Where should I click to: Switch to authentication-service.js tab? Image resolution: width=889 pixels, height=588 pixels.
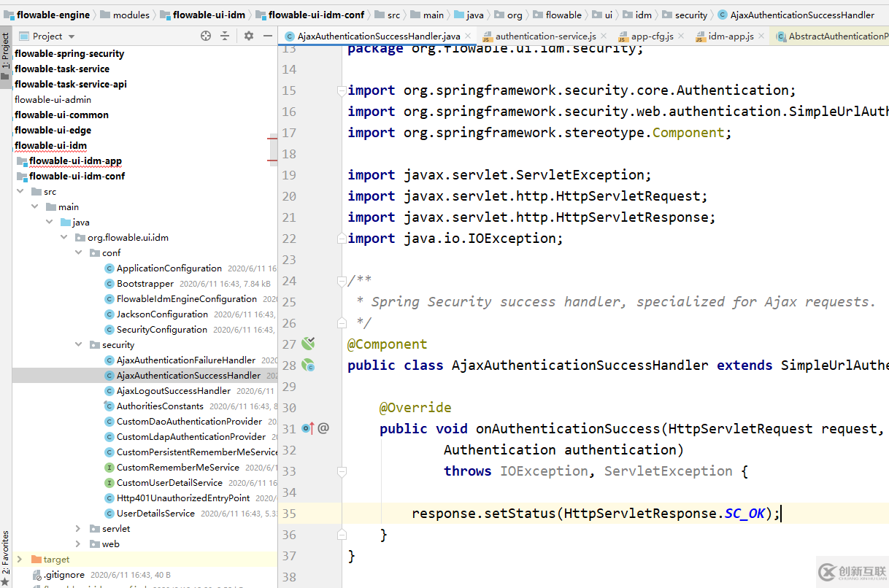(x=545, y=36)
